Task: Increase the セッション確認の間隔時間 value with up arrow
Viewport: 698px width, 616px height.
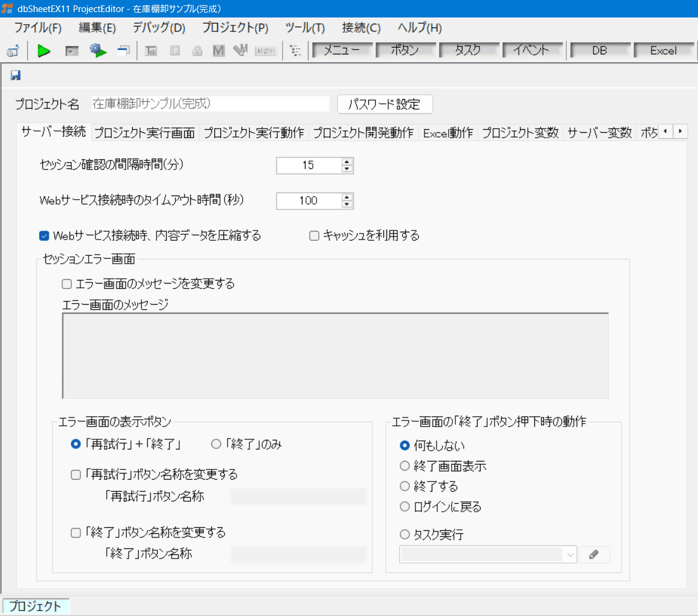Action: tap(347, 162)
